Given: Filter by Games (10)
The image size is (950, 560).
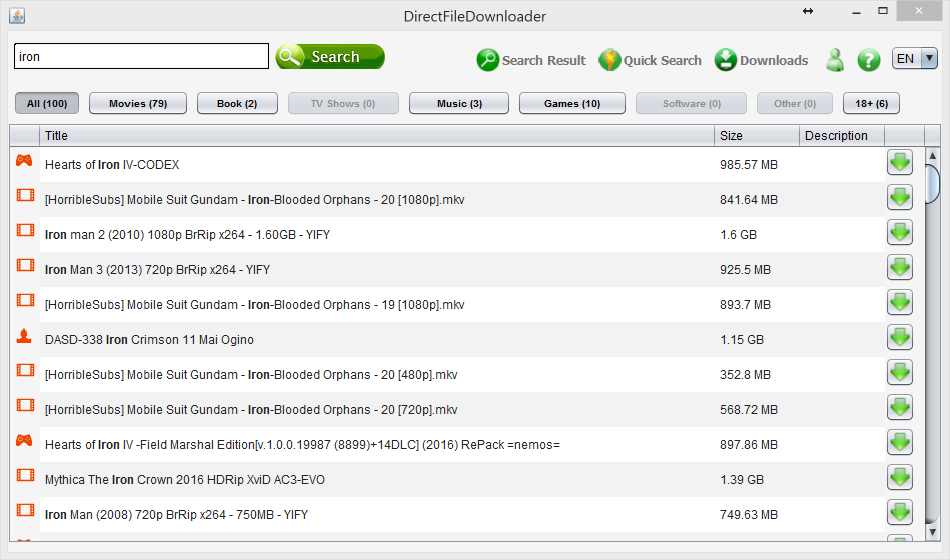Looking at the screenshot, I should [572, 103].
